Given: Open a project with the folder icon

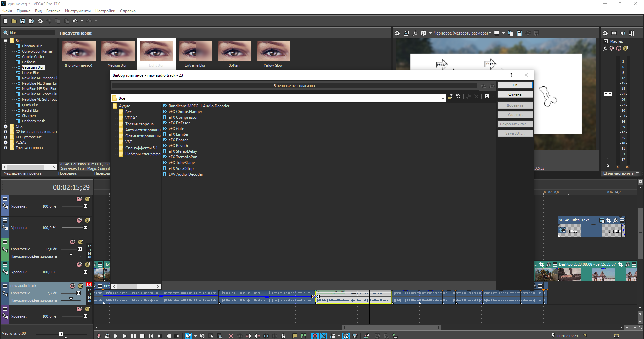Looking at the screenshot, I should (14, 21).
